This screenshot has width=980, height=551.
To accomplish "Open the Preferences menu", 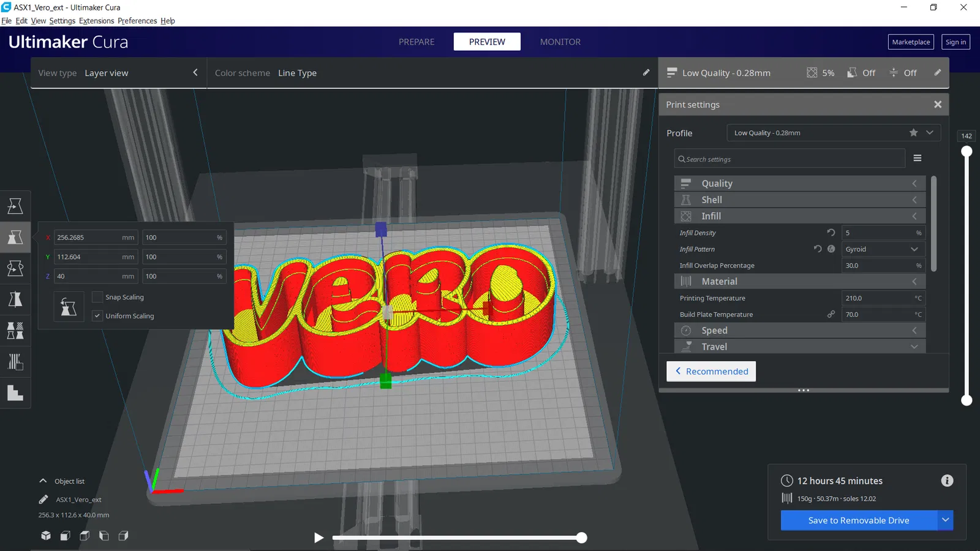I will [137, 21].
